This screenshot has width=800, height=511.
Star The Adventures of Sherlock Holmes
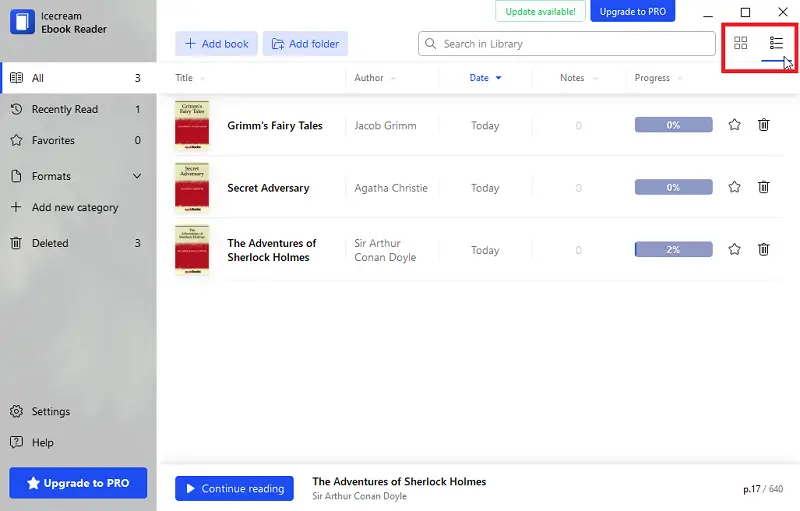point(734,249)
